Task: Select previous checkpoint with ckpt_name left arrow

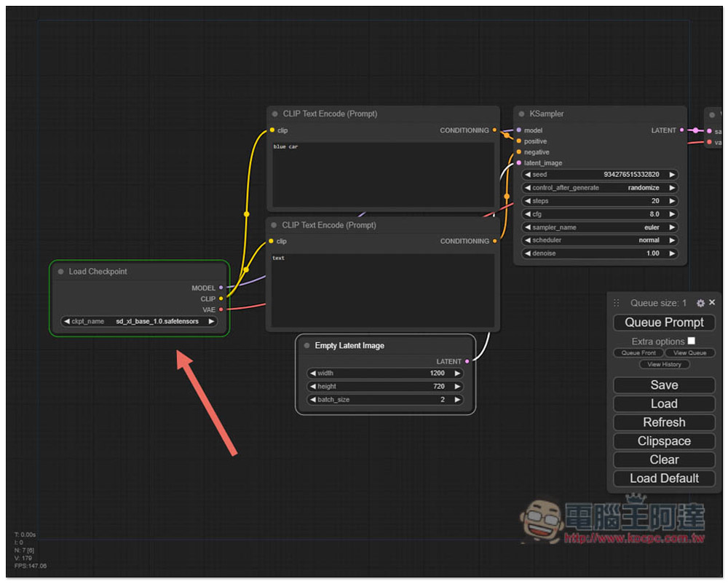Action: (x=66, y=322)
